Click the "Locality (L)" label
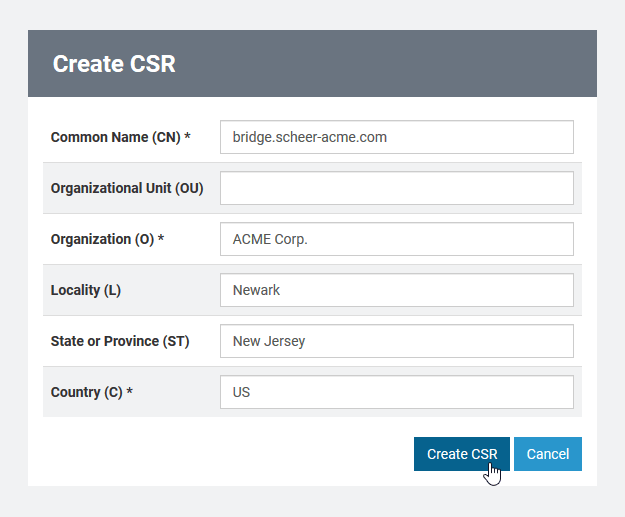 pos(85,290)
